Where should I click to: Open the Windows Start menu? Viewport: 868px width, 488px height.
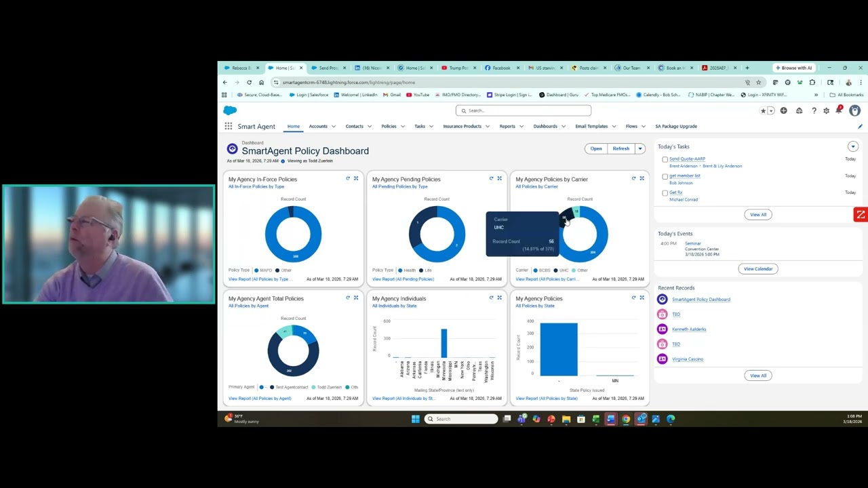click(415, 419)
